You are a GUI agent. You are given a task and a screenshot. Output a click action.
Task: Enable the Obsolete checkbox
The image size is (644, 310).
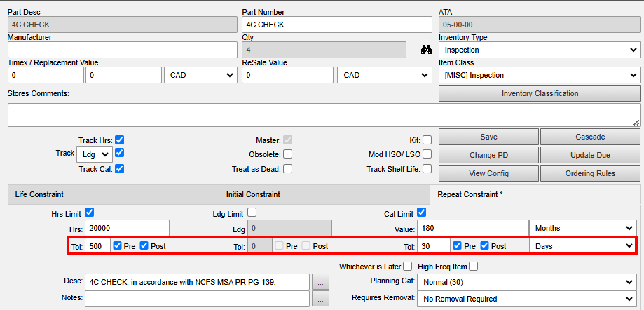287,154
